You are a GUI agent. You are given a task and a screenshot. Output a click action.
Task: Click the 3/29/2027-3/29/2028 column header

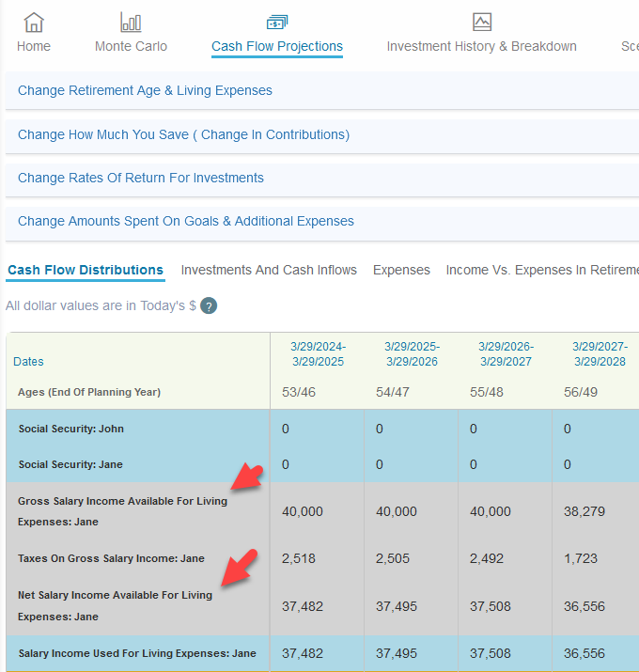pos(600,354)
